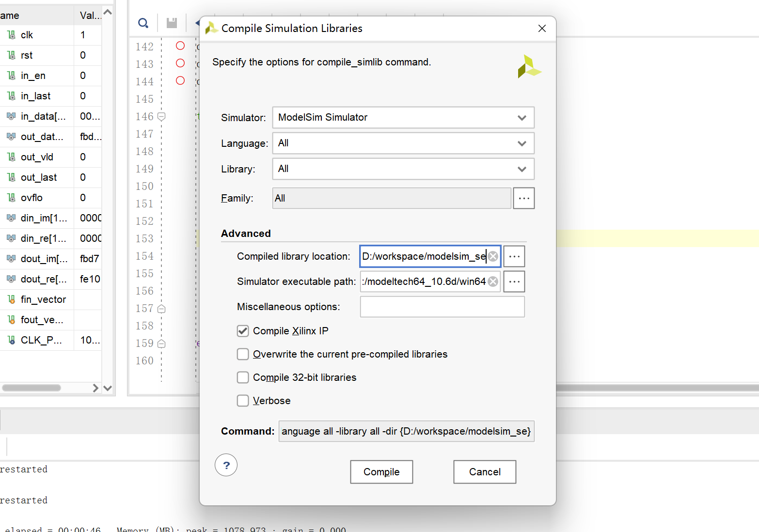Click the out_dat bus signal icon
Viewport: 759px width, 532px height.
tap(11, 137)
